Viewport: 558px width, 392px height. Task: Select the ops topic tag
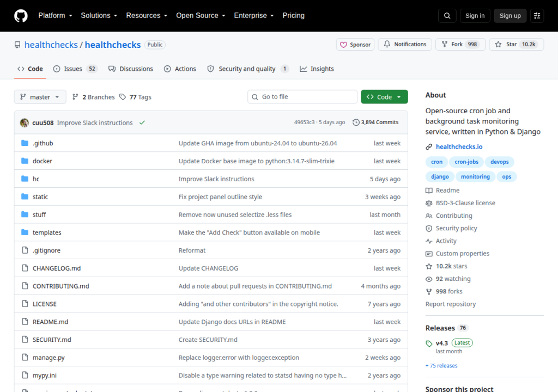pos(506,177)
